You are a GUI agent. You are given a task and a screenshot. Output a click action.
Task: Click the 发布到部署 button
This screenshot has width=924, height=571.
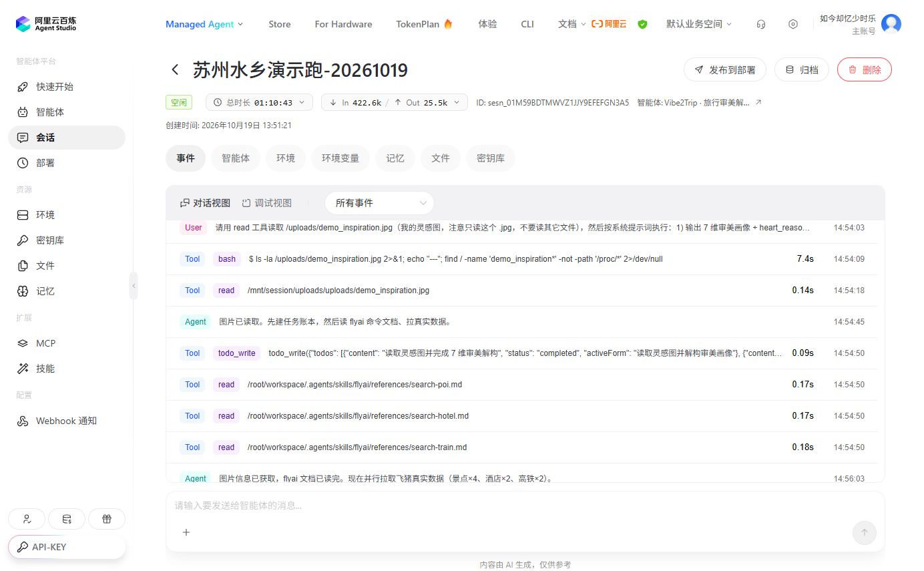point(725,69)
